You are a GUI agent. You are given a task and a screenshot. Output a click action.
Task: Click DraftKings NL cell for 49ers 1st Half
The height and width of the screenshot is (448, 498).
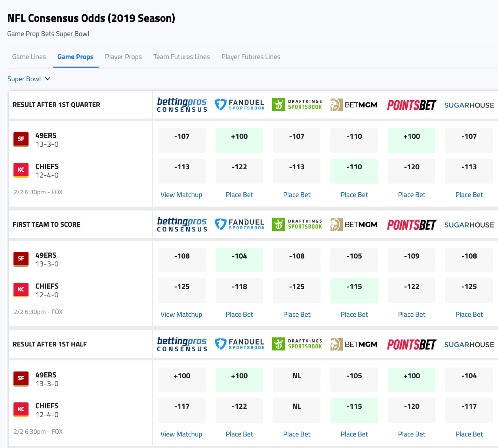coord(297,380)
